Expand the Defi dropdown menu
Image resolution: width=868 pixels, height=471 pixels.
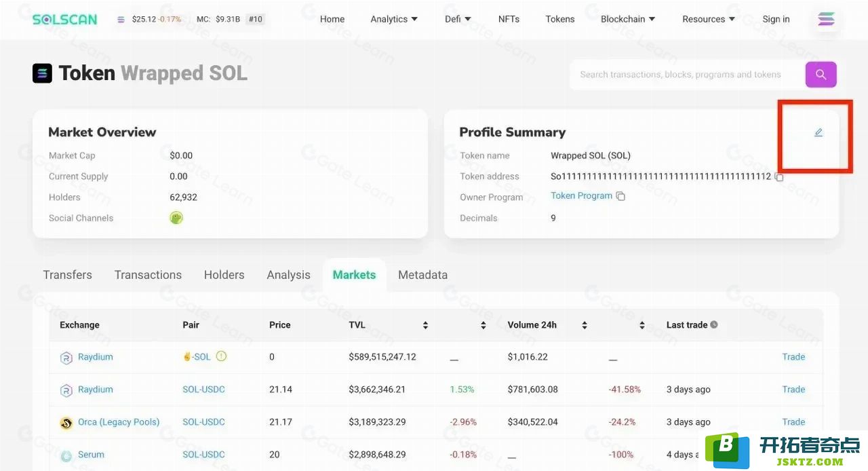[458, 19]
